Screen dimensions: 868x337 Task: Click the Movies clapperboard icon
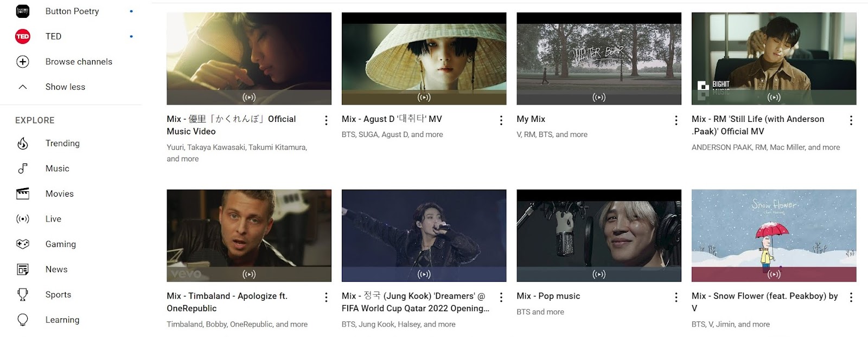tap(23, 193)
